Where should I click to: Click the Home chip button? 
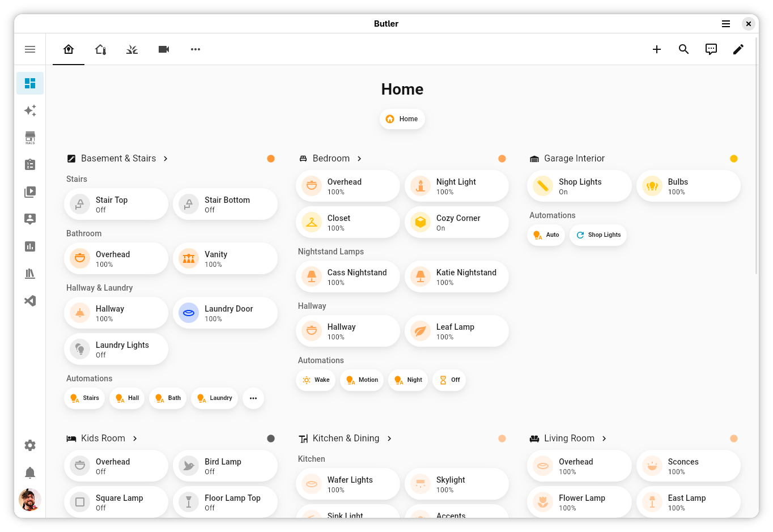pyautogui.click(x=402, y=119)
